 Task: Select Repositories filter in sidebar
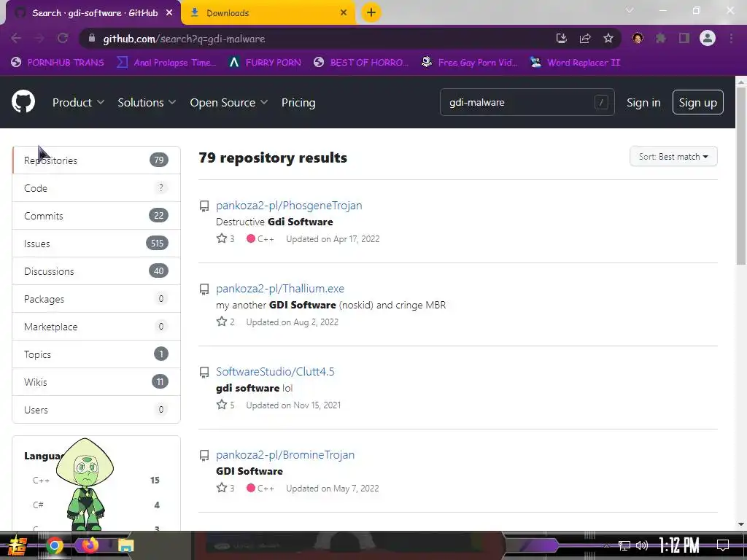tap(96, 160)
